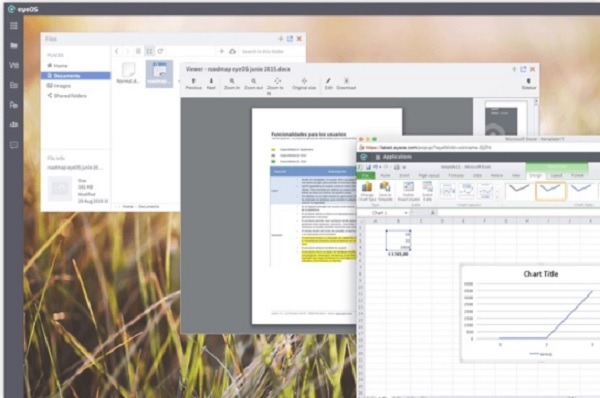Screen dimensions: 600x398
Task: Choose the second chart layout thumbnail
Action: 466,191
